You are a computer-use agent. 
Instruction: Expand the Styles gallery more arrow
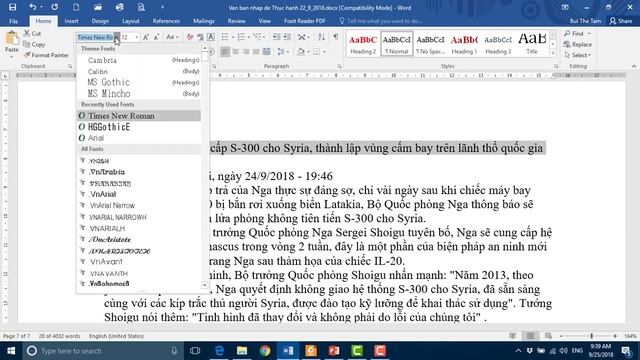pos(553,53)
